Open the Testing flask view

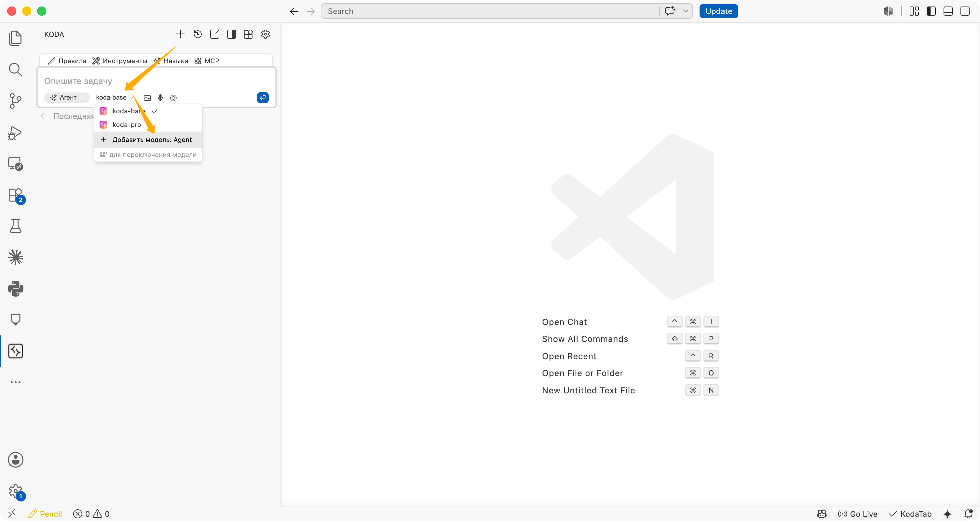(x=15, y=226)
